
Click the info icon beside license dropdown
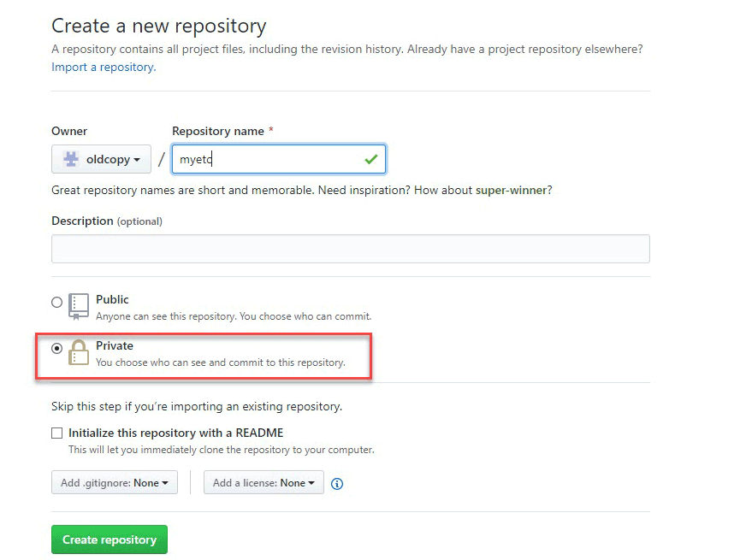(x=337, y=484)
